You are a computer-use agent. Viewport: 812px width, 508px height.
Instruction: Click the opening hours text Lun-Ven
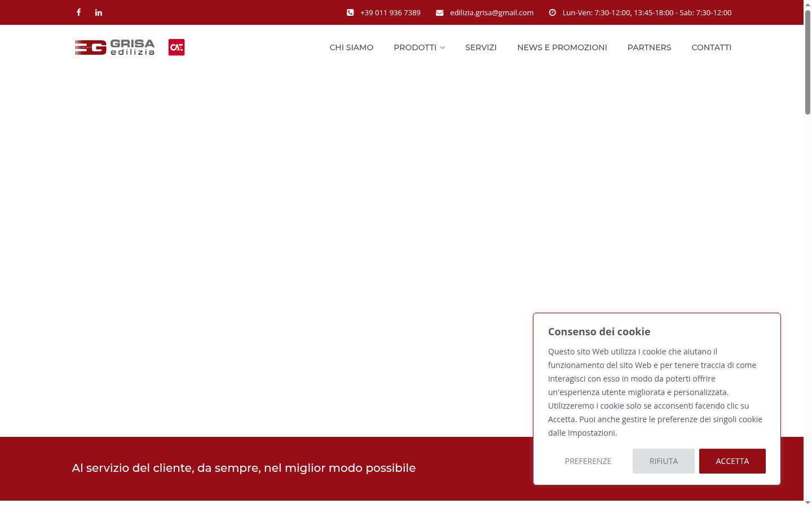point(647,12)
